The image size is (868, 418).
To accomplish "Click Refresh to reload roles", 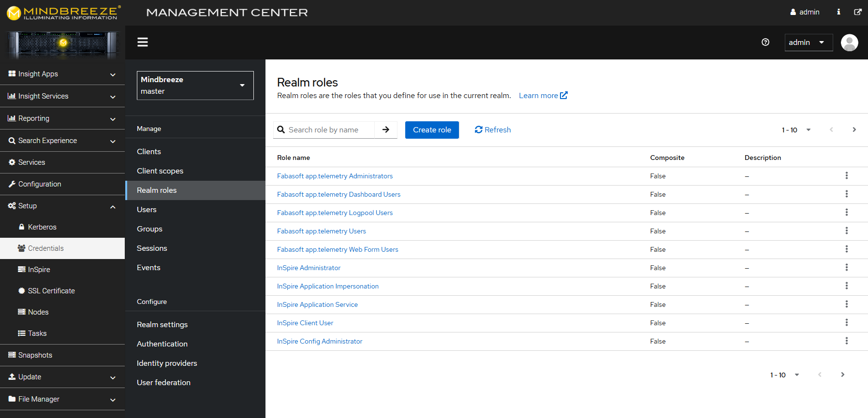I will [493, 130].
